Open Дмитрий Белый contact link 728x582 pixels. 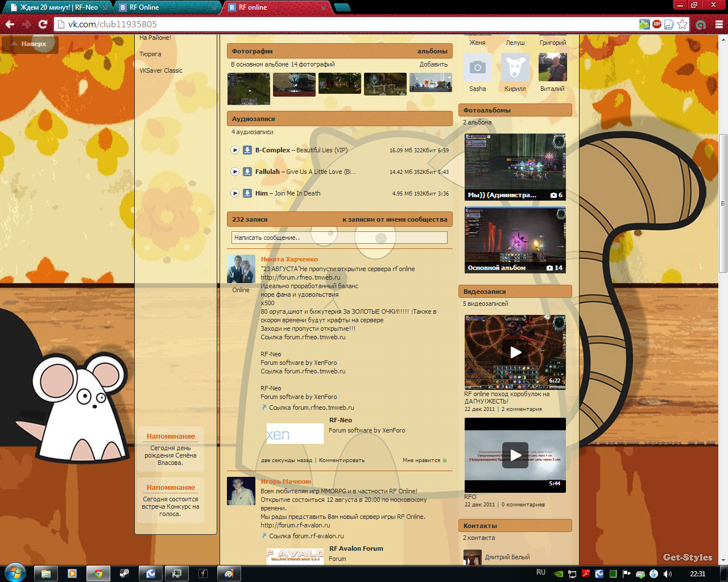[507, 557]
